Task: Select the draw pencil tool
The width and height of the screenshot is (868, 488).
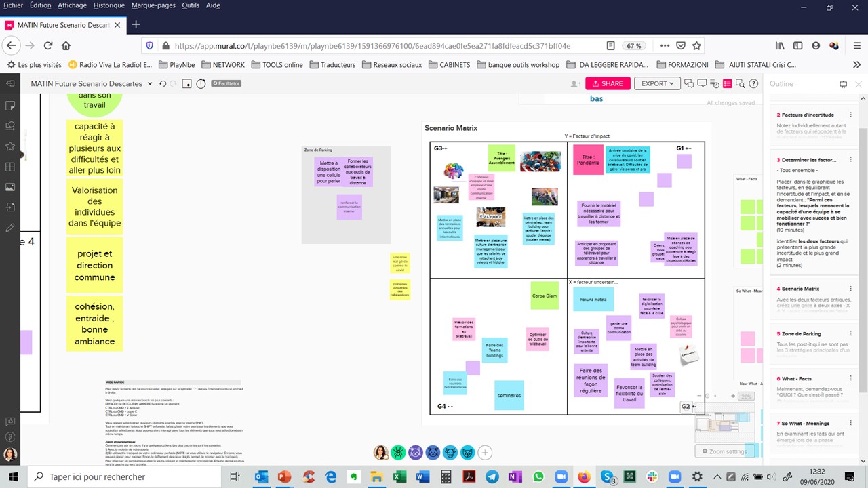Action: (x=10, y=228)
